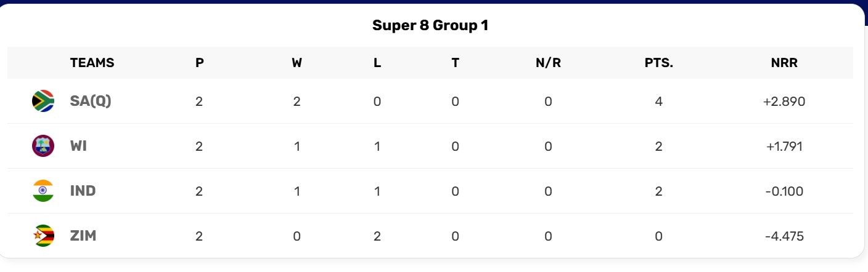Screen dimensions: 868x272
Task: Click Zimbabwe's -4.475 net run rate
Action: pos(784,236)
